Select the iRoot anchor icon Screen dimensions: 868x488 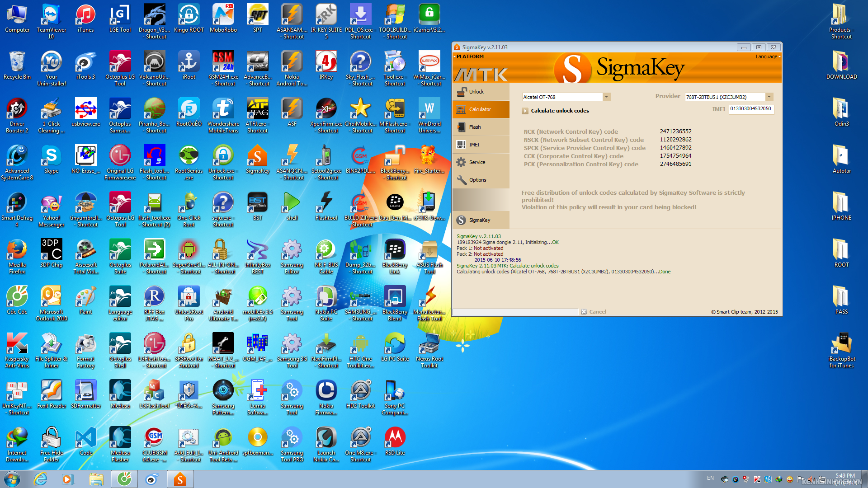[x=189, y=66]
